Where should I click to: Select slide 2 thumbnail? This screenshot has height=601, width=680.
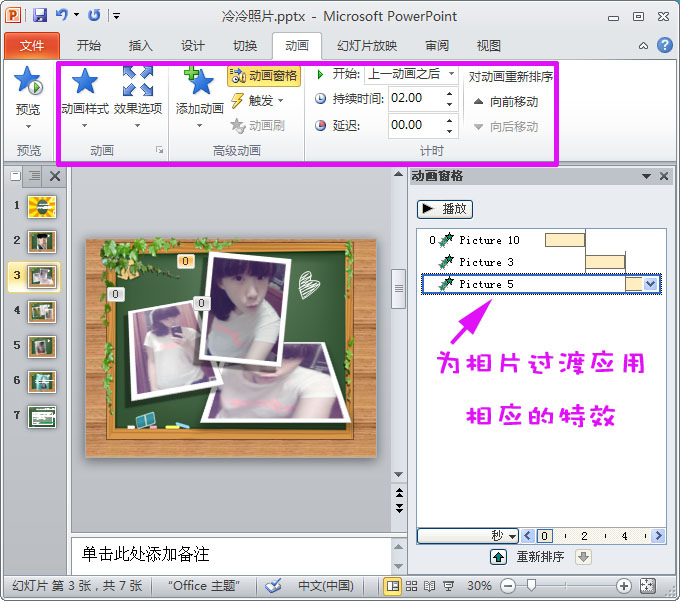[x=42, y=242]
